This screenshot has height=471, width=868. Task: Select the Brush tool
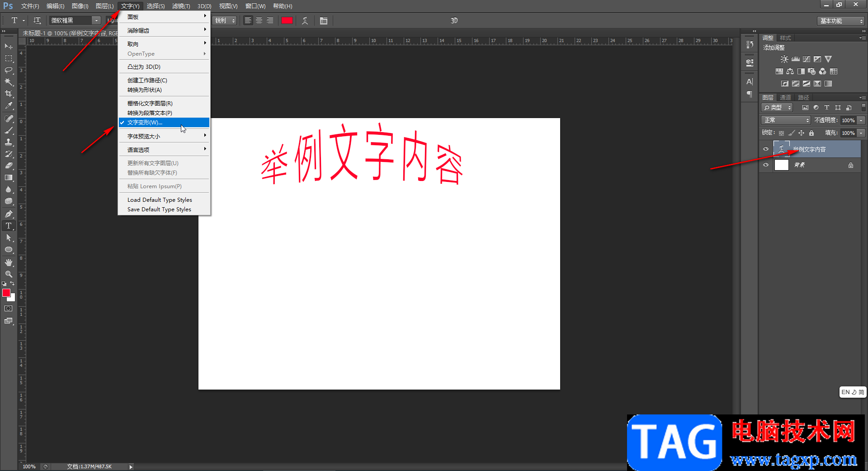9,130
